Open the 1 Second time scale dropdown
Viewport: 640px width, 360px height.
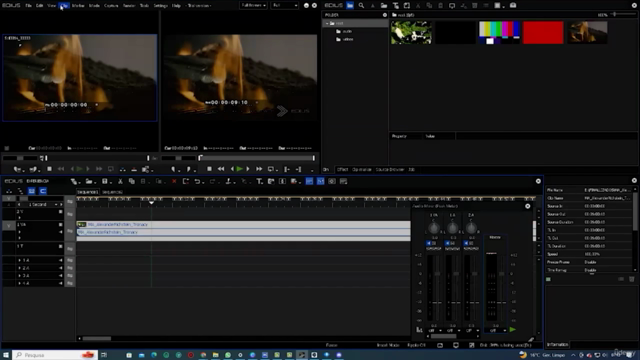(56, 204)
